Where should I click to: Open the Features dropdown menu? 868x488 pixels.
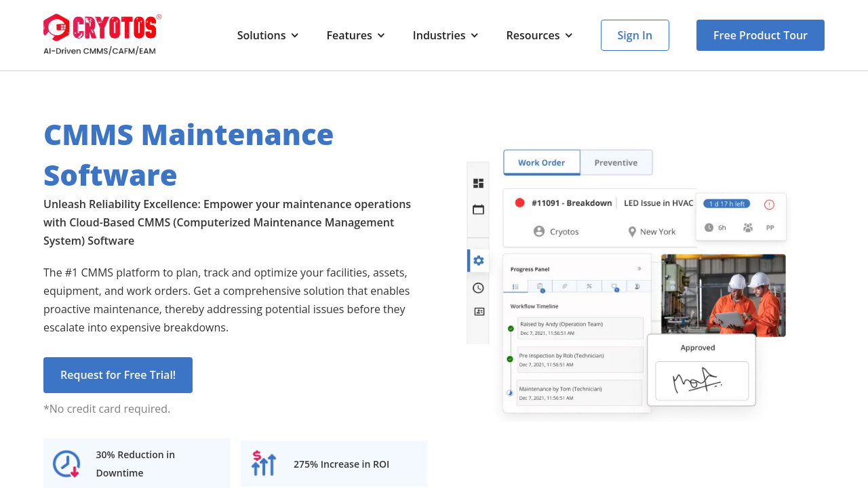355,35
